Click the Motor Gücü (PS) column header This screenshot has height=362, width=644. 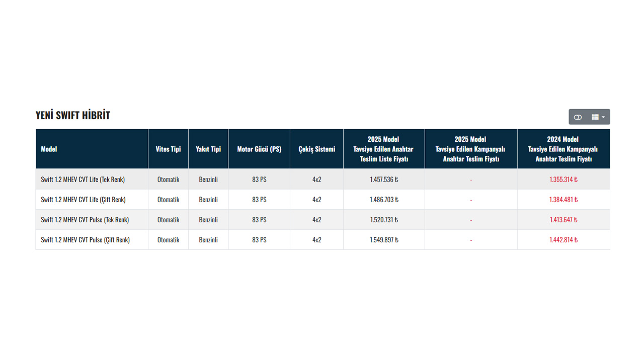pos(259,149)
